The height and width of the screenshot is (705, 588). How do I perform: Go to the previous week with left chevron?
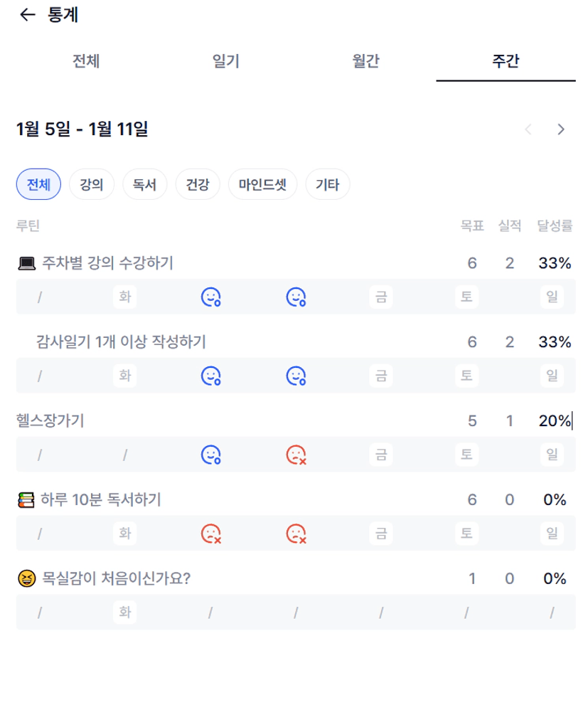(x=528, y=129)
